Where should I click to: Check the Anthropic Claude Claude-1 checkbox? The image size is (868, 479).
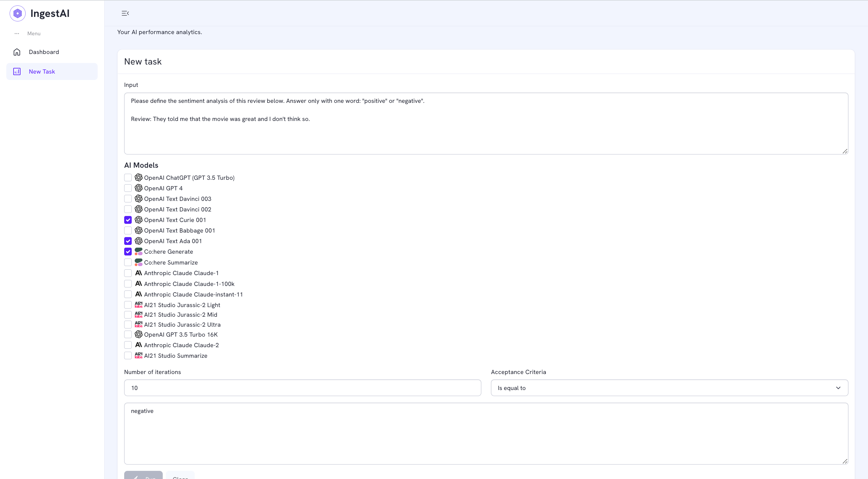pyautogui.click(x=128, y=273)
